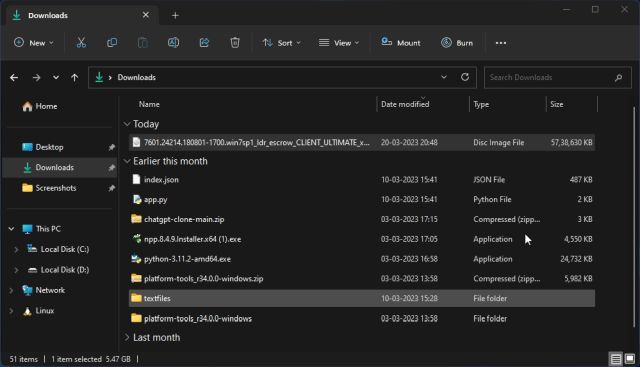Close the Downloads tab

(x=146, y=15)
